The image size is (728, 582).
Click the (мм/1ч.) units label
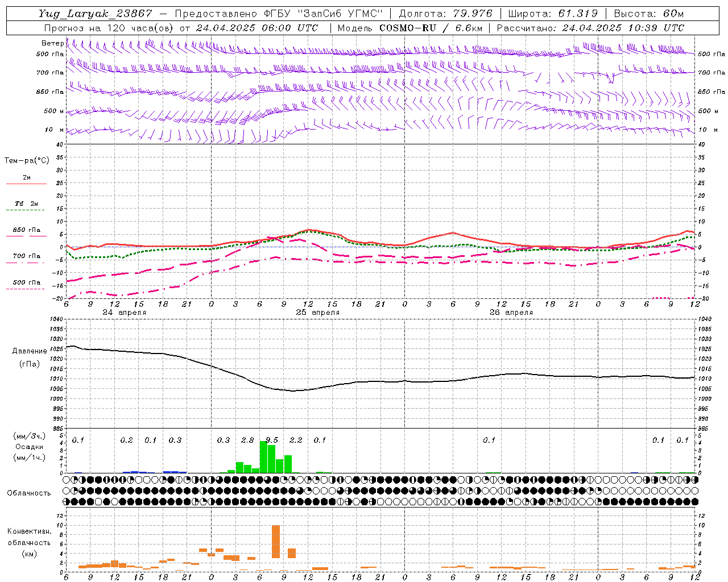[29, 458]
